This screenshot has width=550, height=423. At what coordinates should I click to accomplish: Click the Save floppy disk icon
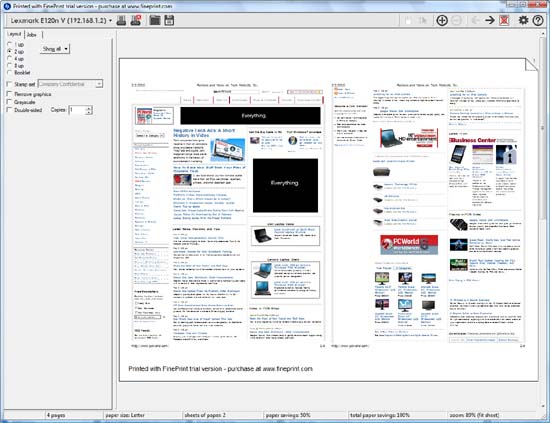(169, 20)
